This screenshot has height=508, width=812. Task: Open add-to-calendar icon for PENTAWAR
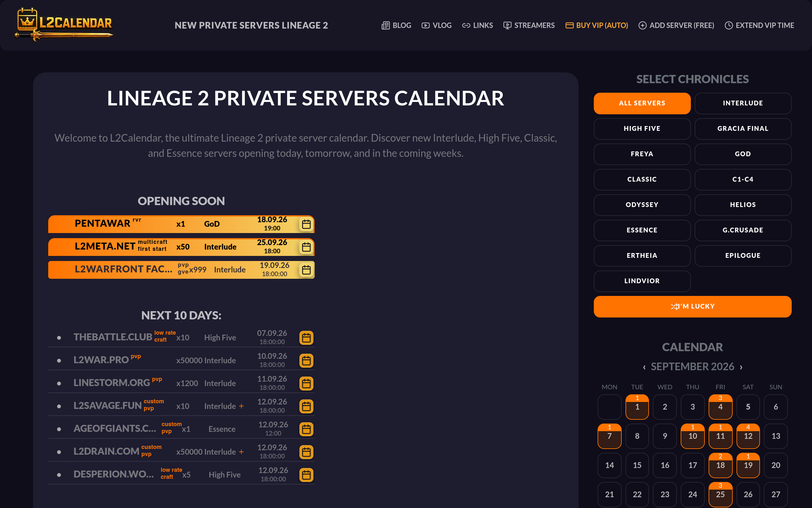coord(306,224)
